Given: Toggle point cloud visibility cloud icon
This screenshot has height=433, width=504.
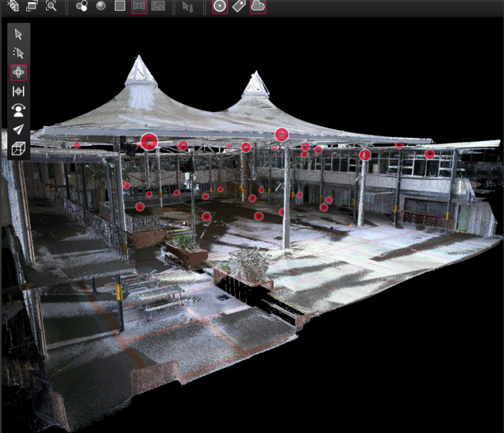Looking at the screenshot, I should 258,6.
